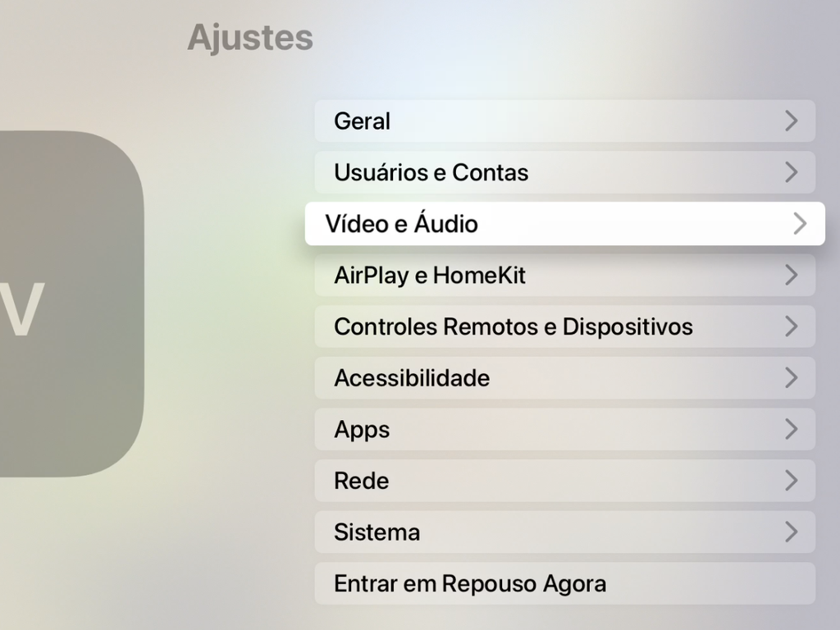Select Entrar em Repouso Agora

[x=564, y=584]
